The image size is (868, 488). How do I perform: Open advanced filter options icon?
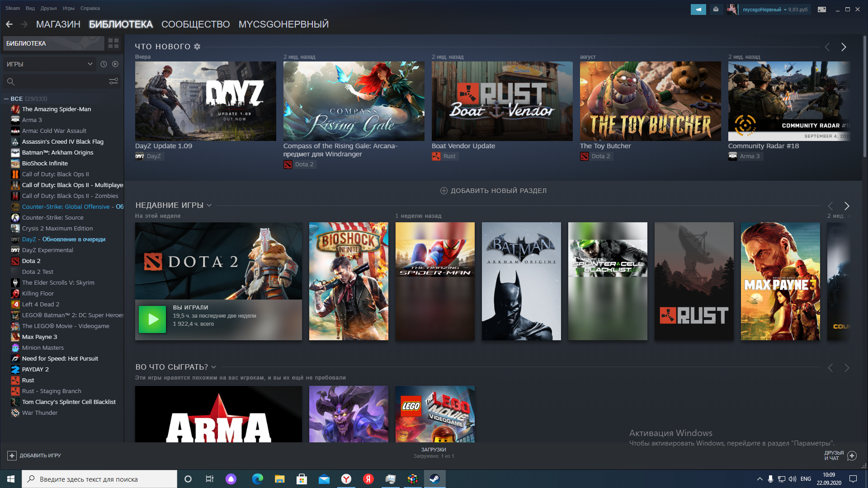[x=113, y=81]
